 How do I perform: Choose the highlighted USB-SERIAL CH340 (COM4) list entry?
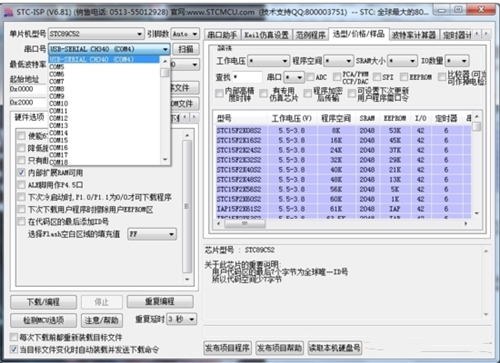[104, 59]
